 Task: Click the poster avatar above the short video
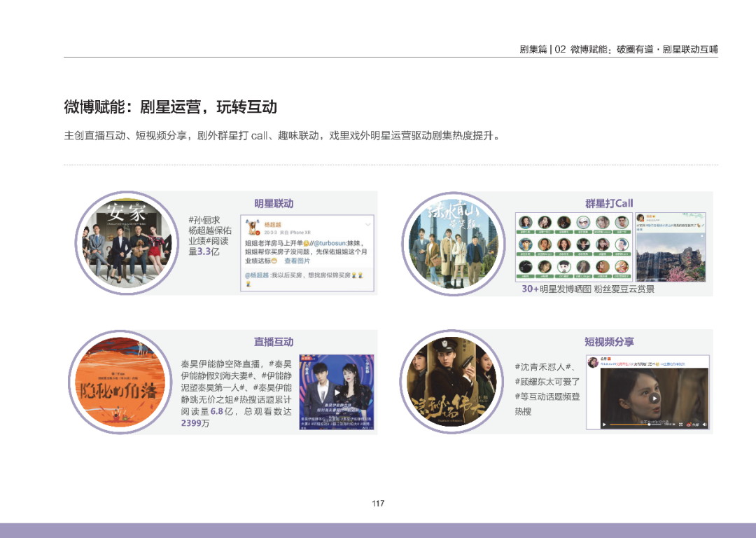pyautogui.click(x=593, y=363)
